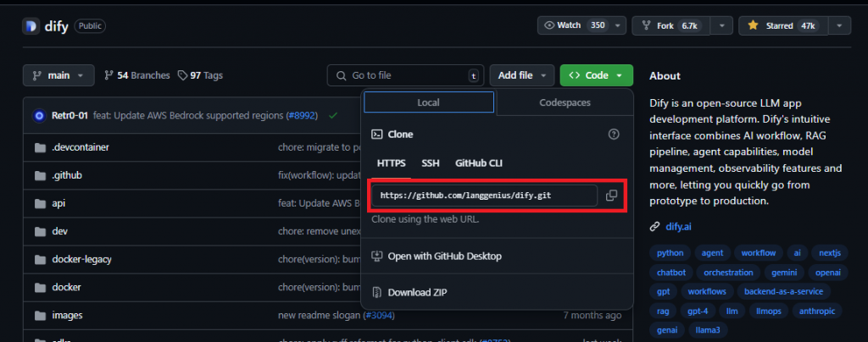Click the dev folder icon

(40, 231)
